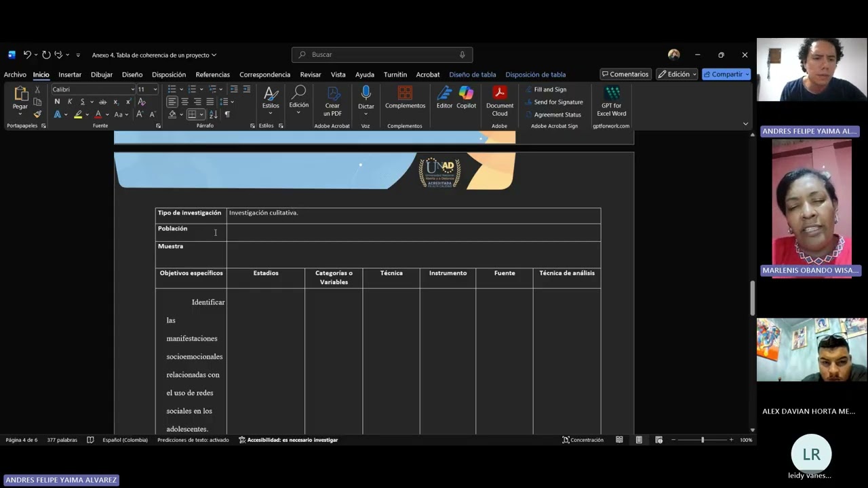Screen dimensions: 868x488
Task: Enable Concentración focus mode
Action: click(x=583, y=440)
